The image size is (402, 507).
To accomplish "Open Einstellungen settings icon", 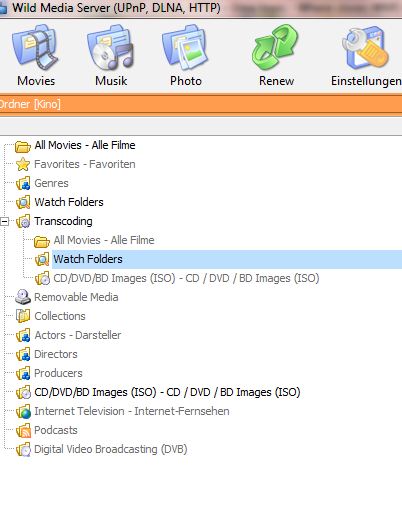I will click(365, 48).
